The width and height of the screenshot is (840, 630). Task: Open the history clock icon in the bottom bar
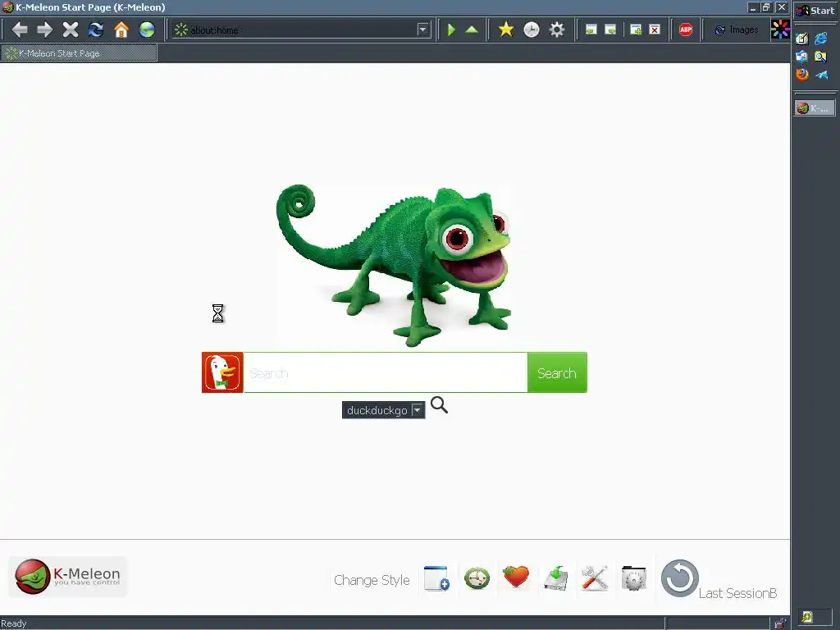pyautogui.click(x=477, y=578)
